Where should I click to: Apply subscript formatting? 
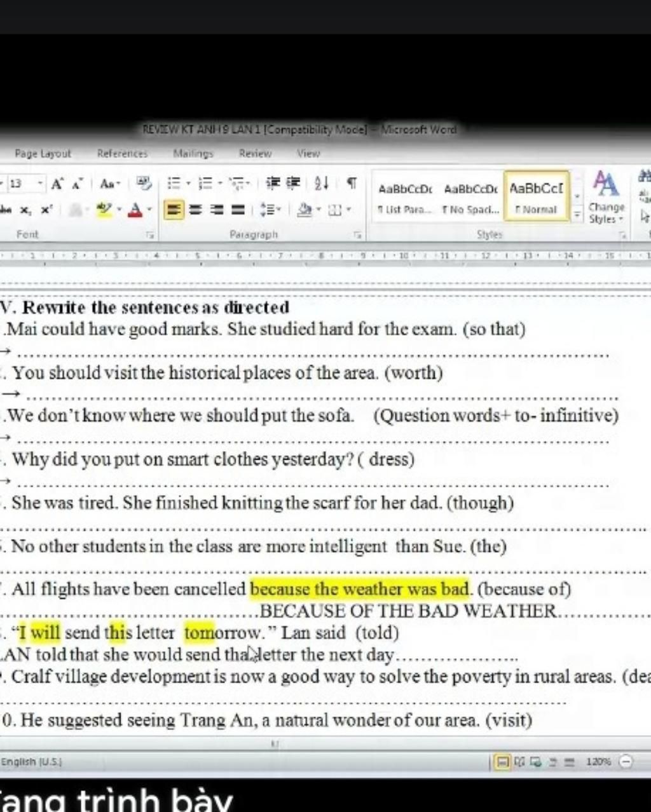tap(25, 210)
